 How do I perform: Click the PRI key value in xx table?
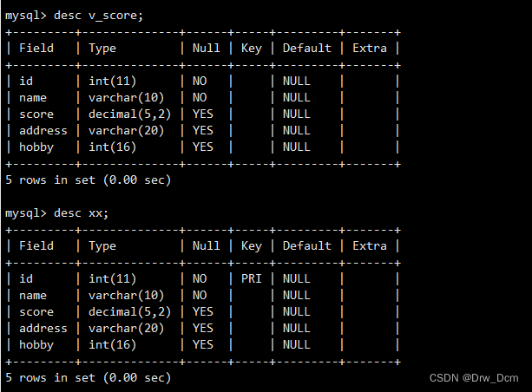(x=252, y=278)
